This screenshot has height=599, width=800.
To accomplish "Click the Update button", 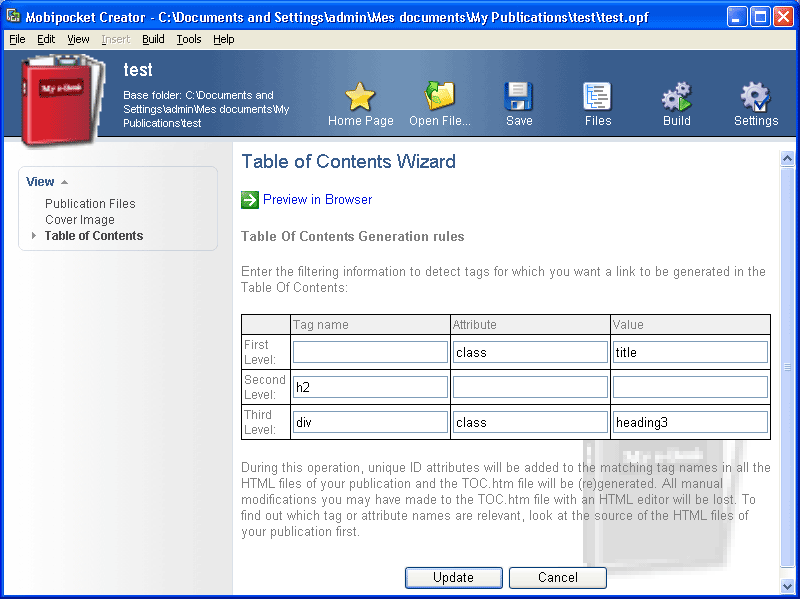I will 454,578.
